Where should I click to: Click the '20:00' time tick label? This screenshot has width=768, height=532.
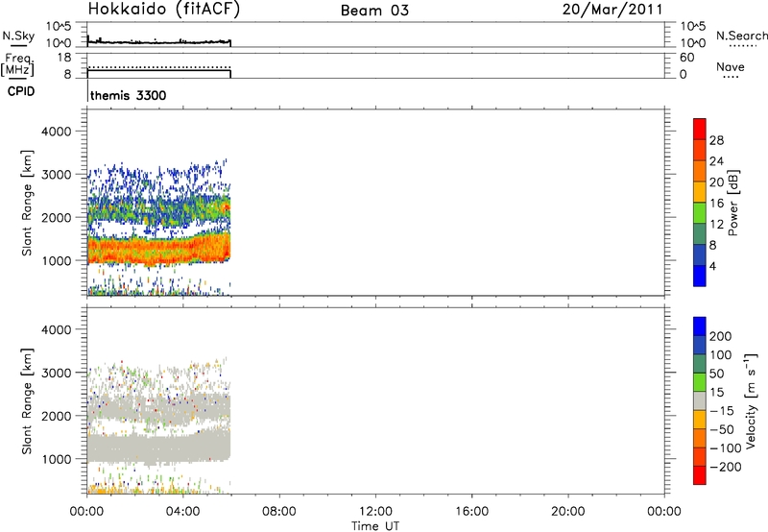pos(568,512)
